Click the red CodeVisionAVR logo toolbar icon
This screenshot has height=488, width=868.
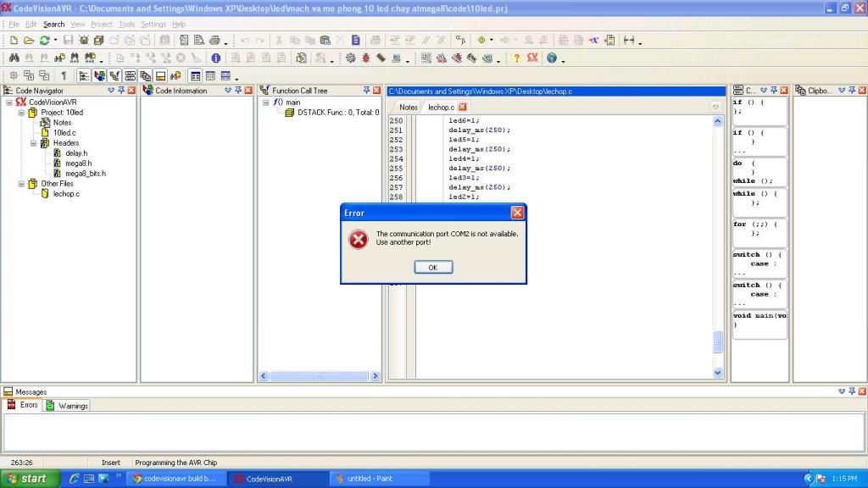[532, 58]
